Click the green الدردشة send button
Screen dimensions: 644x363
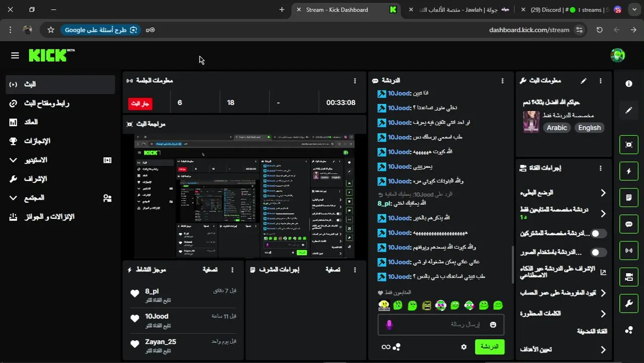point(489,347)
